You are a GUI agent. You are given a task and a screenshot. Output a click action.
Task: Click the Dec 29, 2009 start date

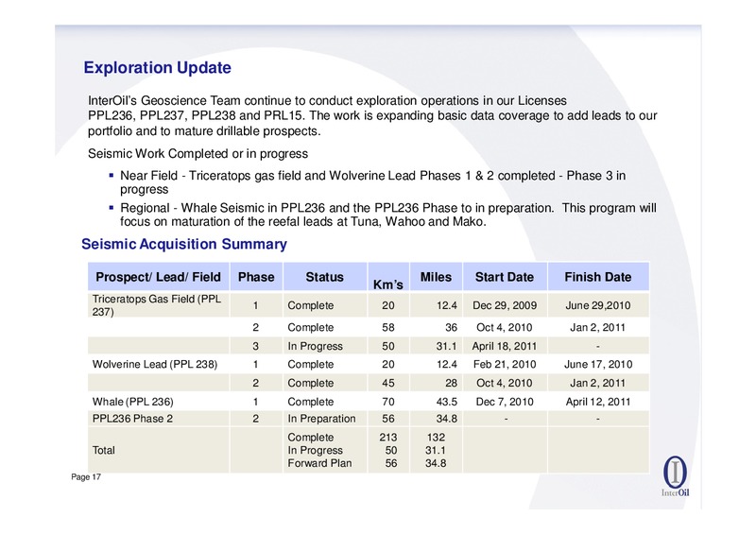[505, 305]
